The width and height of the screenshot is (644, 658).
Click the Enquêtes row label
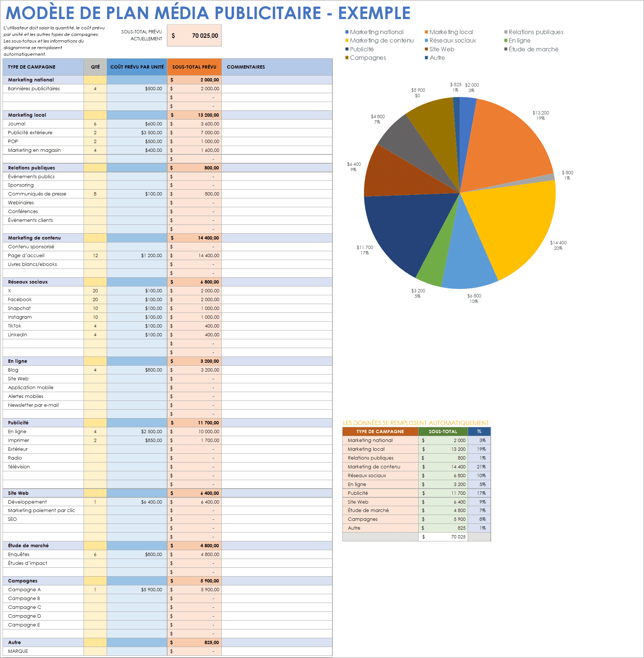[x=43, y=555]
